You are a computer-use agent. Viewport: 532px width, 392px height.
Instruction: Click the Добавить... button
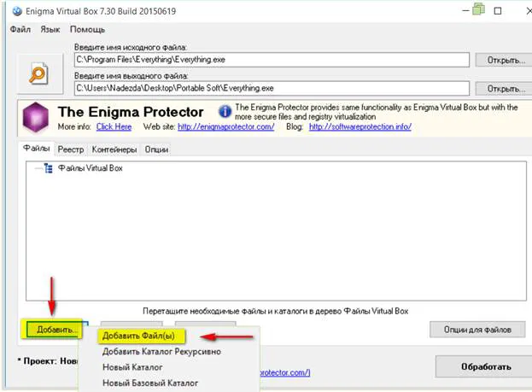tap(55, 329)
